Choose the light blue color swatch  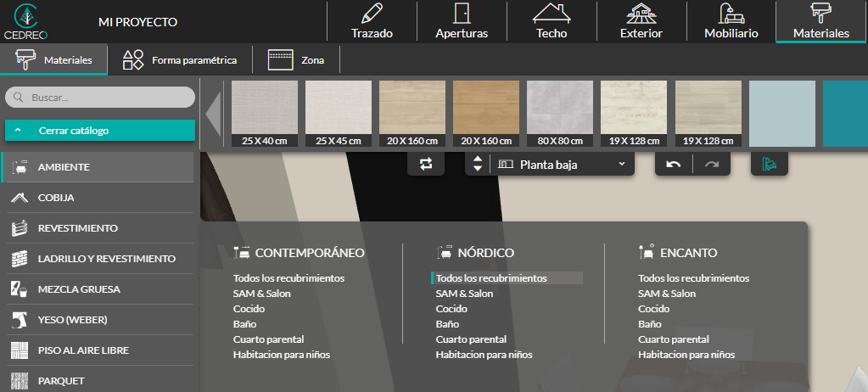tap(782, 114)
